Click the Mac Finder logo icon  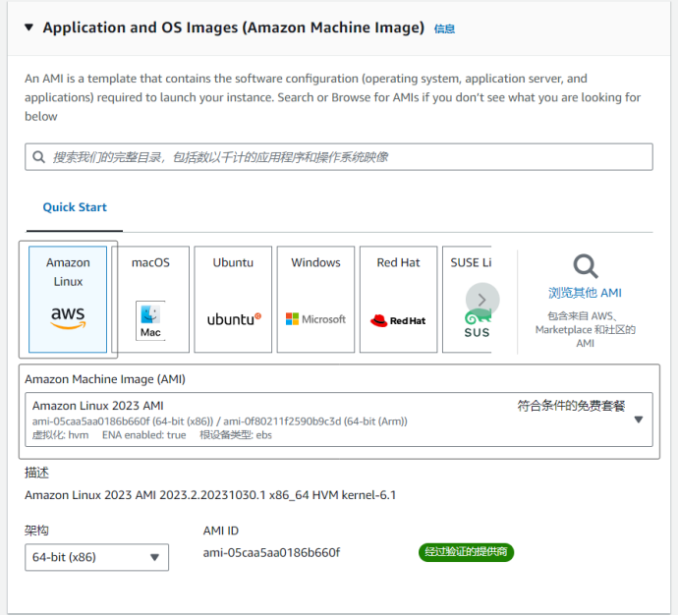pos(150,320)
